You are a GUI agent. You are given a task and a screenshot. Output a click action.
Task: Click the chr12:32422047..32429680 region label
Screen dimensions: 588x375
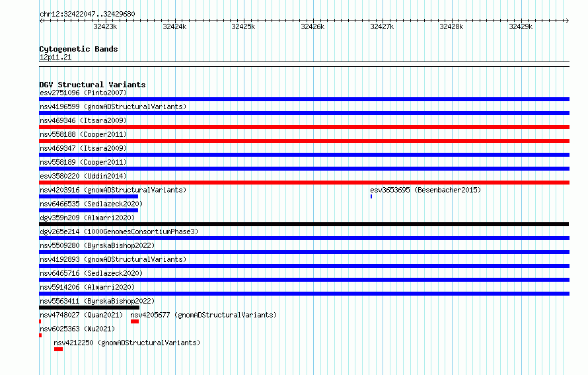click(x=87, y=14)
